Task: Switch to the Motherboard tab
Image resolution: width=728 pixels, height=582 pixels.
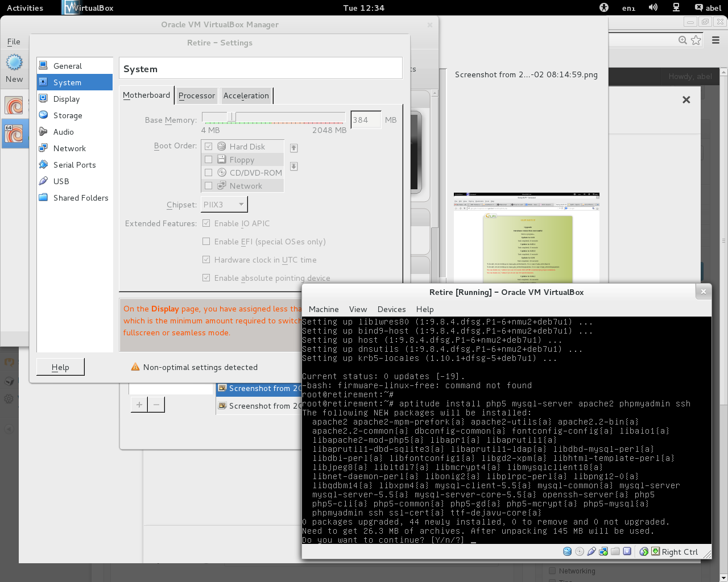Action: point(146,95)
